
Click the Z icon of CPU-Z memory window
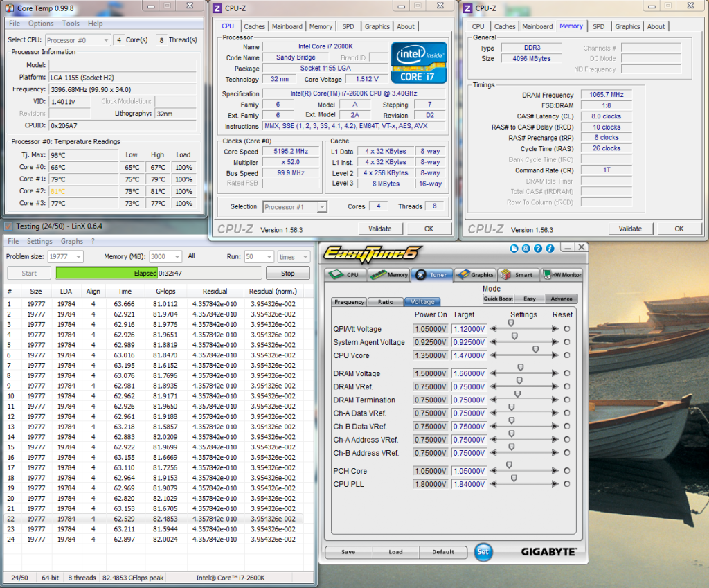click(x=467, y=8)
